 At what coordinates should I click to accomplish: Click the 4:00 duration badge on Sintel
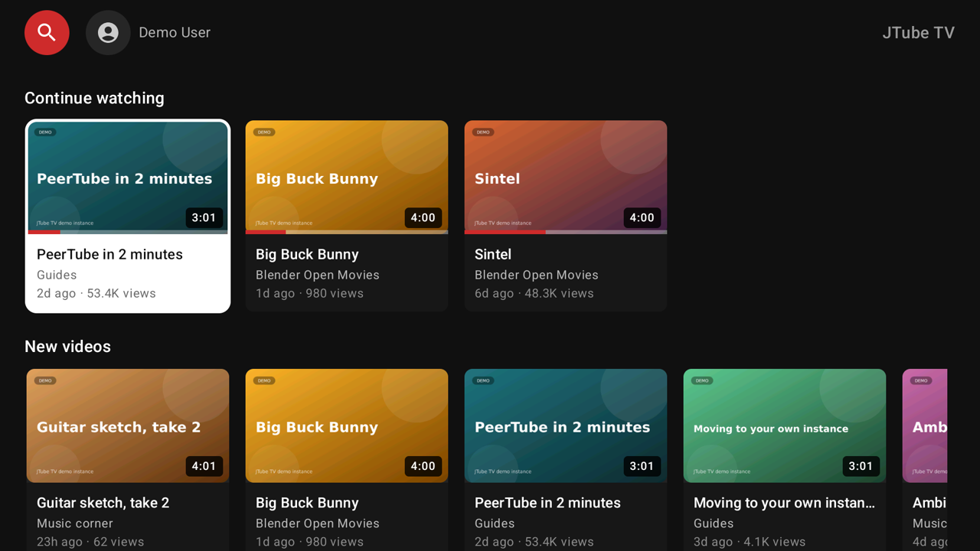point(642,217)
